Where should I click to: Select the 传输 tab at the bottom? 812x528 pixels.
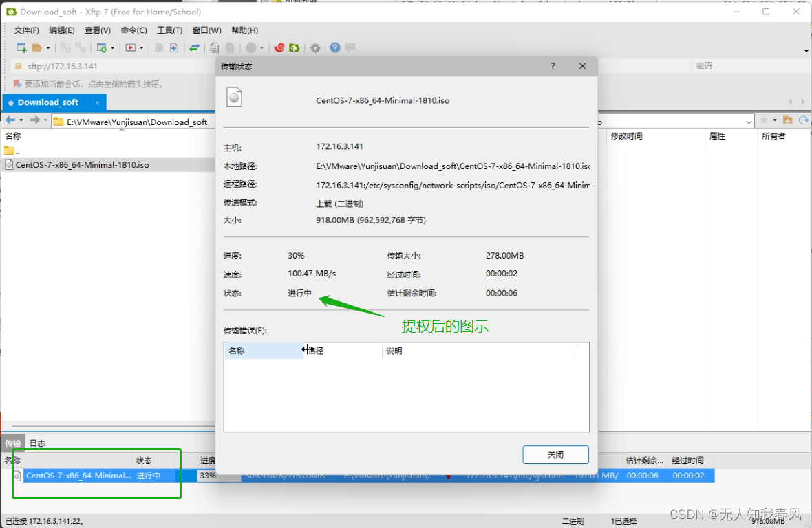(12, 443)
